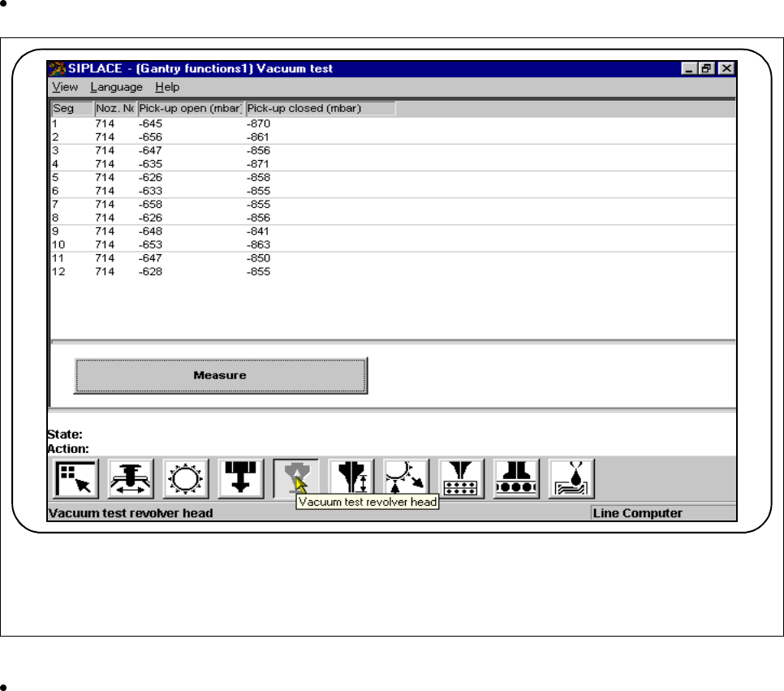Screen dimensions: 784x691
Task: Restore down the SIPLACE window
Action: [x=707, y=68]
